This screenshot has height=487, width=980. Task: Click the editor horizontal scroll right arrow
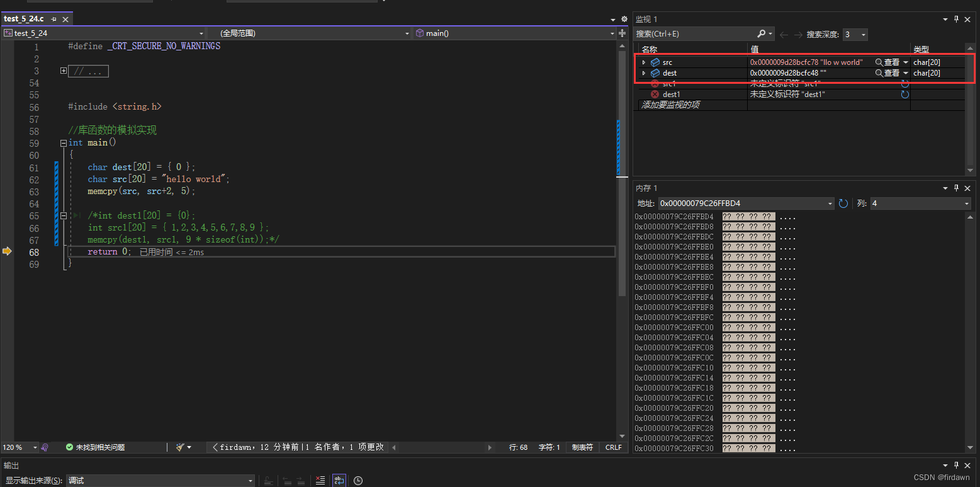coord(490,447)
